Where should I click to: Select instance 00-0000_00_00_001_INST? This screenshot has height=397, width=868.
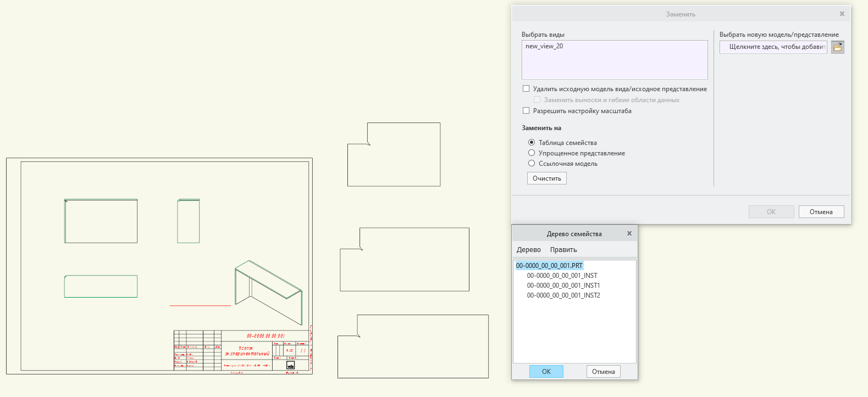coord(562,276)
